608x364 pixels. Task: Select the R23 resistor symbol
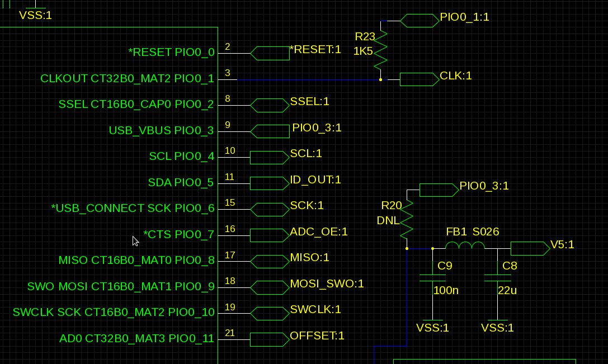point(380,48)
